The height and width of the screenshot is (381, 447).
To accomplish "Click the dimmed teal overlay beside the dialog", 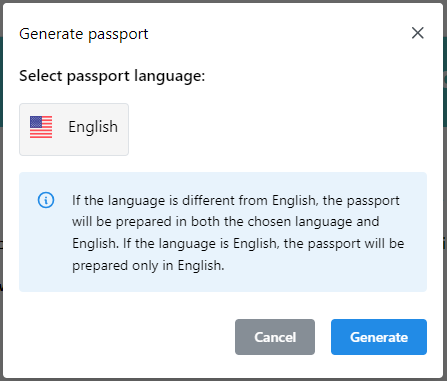I will 445,82.
